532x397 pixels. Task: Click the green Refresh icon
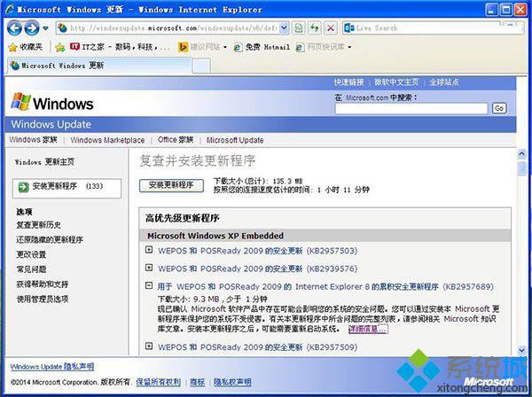(x=315, y=27)
